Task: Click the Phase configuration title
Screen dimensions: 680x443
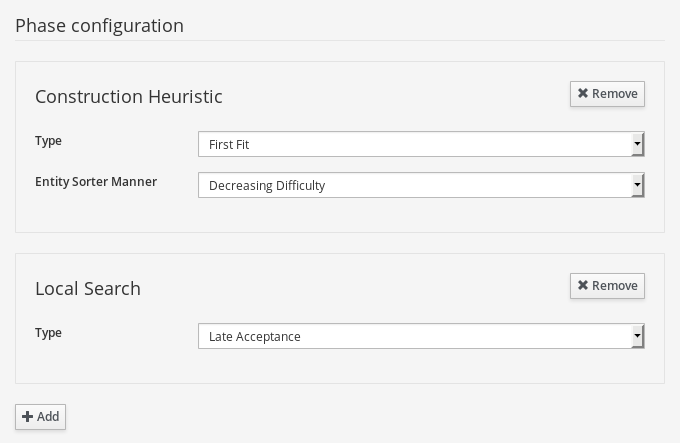Action: (x=99, y=26)
